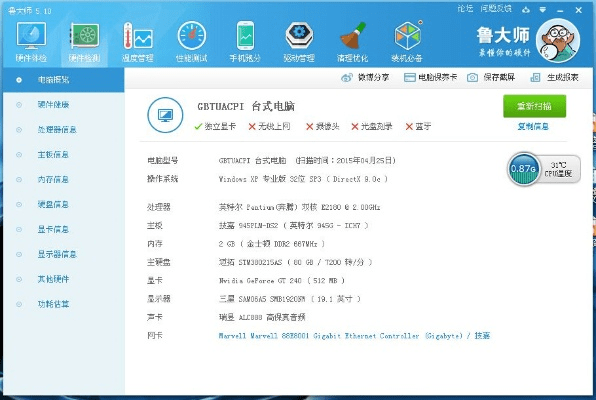Open 驱动管理 driver management gear icon
Viewport: 596px width, 400px height.
299,36
